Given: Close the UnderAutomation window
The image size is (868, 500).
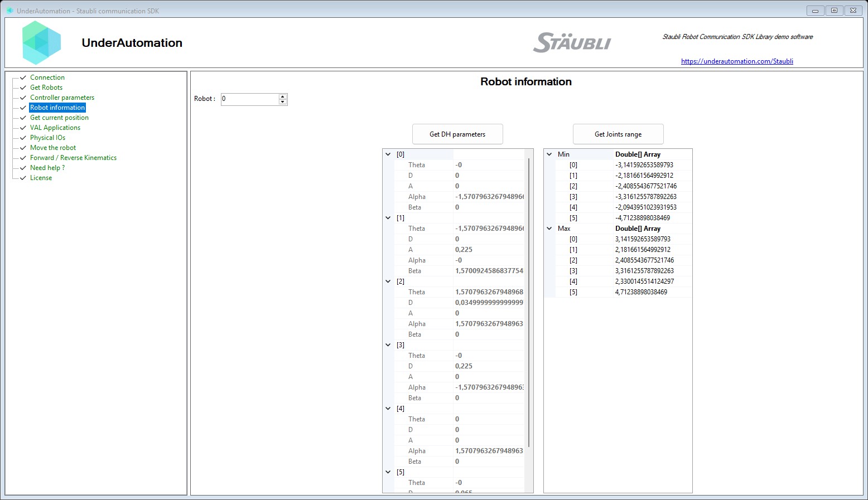Looking at the screenshot, I should tap(853, 11).
